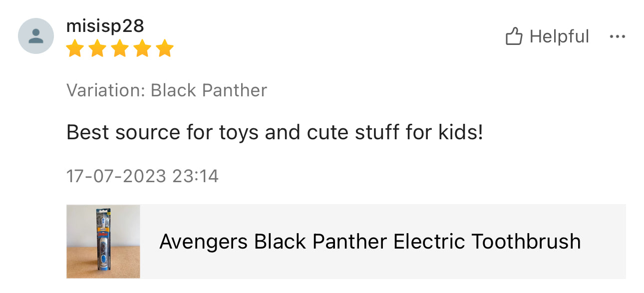Click the fifth rating star

(164, 49)
